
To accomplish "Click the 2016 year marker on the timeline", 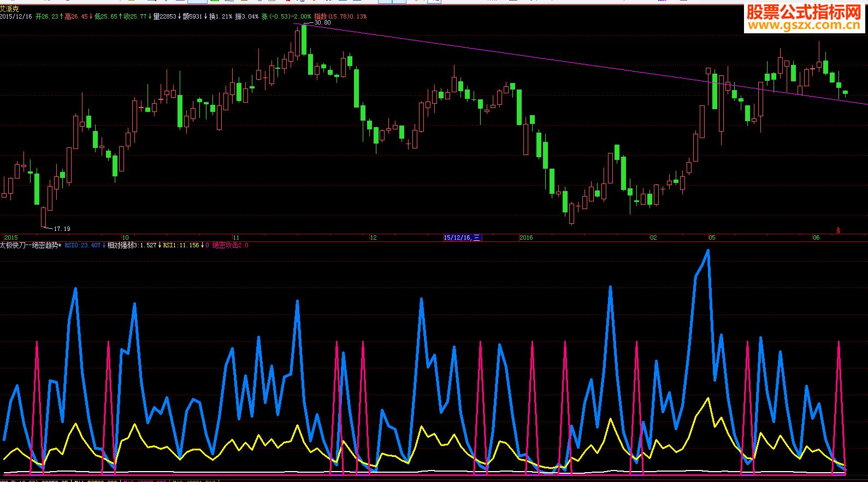I will [x=526, y=237].
